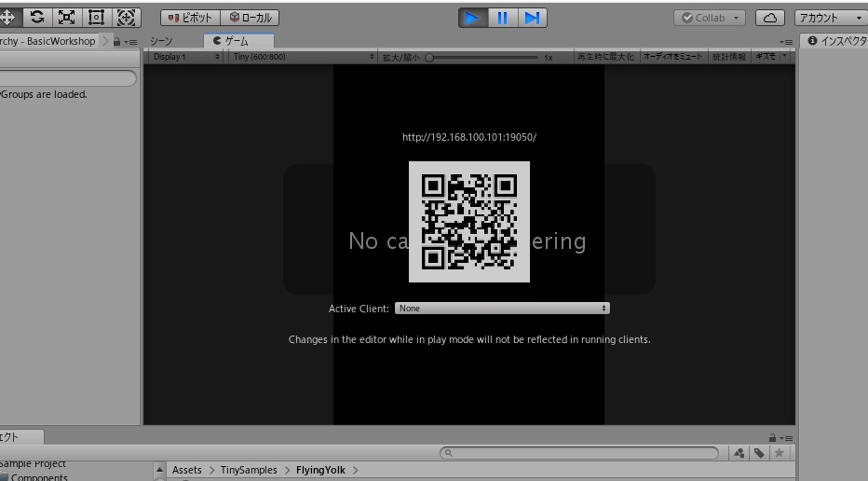This screenshot has width=868, height=481.
Task: Open the Display 1 dropdown
Action: 186,57
